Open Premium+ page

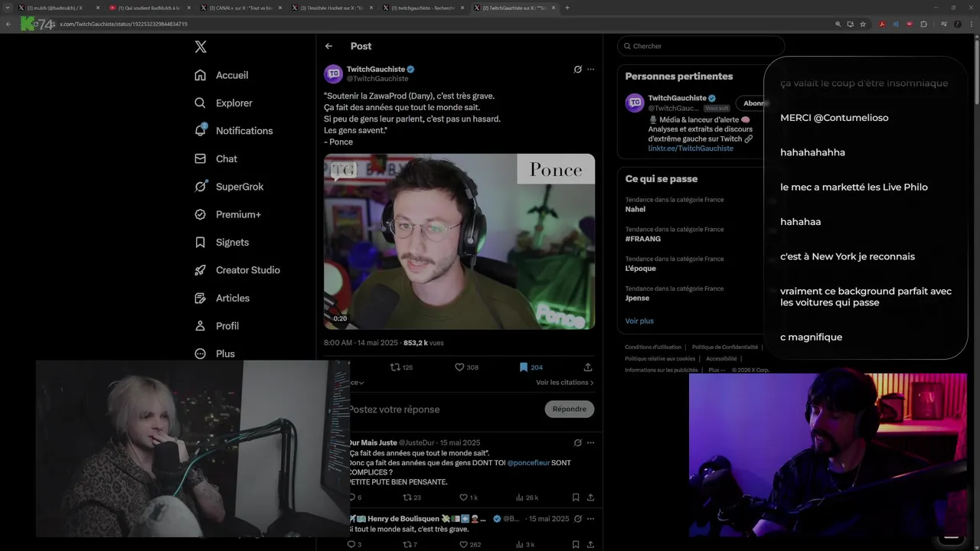click(227, 214)
